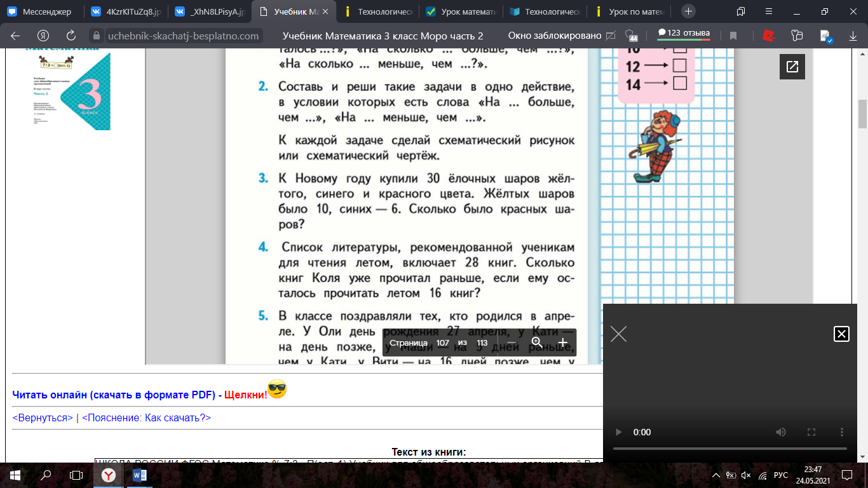Click the empty answer box beside number 12
The width and height of the screenshot is (868, 488).
click(x=679, y=65)
